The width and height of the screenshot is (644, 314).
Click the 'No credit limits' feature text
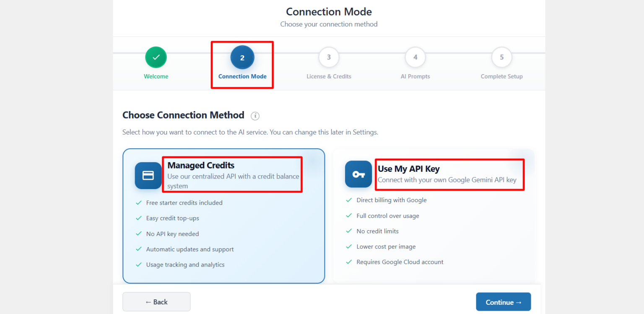click(x=378, y=231)
